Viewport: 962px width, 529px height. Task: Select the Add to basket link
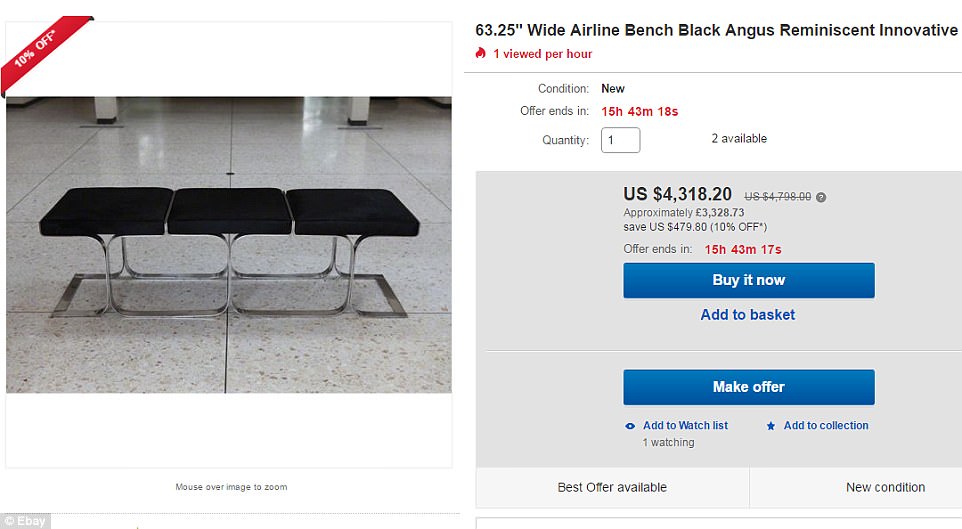point(748,314)
